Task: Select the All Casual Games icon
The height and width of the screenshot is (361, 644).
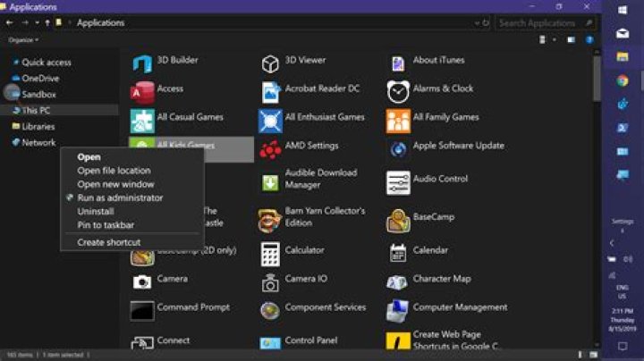Action: click(x=142, y=121)
